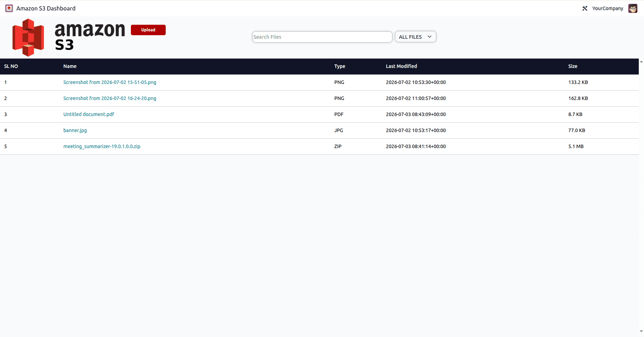
Task: Click the Last Modified column header
Action: 401,66
